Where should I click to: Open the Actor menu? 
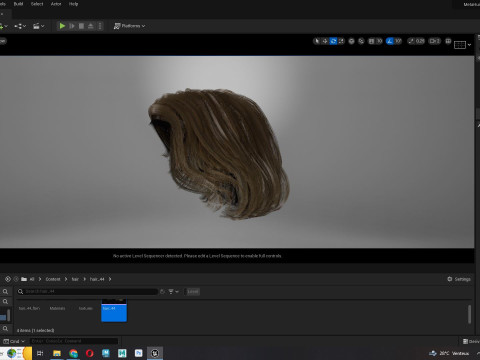point(56,4)
